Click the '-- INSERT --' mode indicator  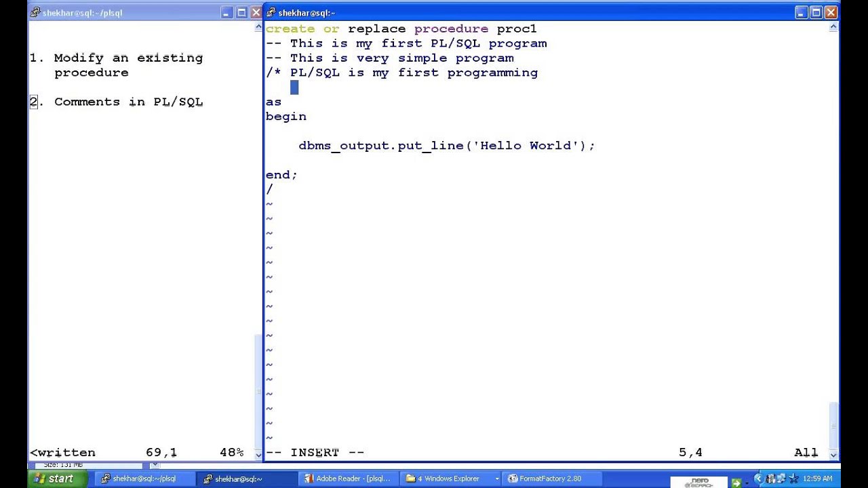[x=315, y=452]
